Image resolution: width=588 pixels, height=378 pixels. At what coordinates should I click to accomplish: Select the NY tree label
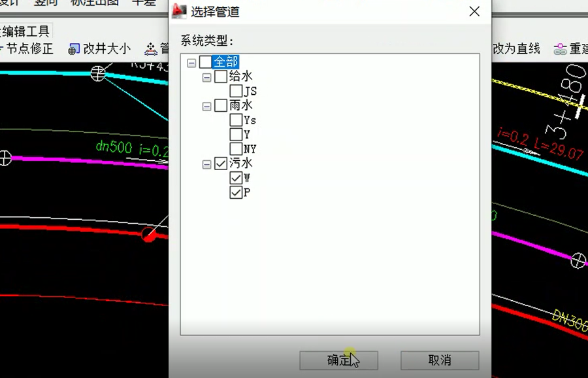[x=250, y=149]
